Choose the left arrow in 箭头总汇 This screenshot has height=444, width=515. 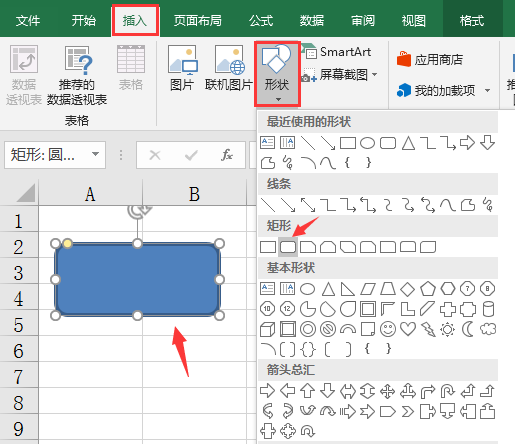(287, 391)
